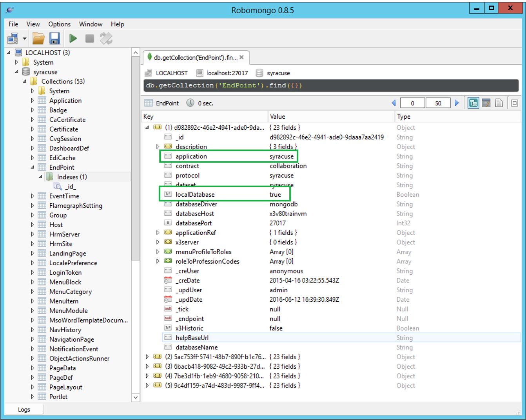Click the left tree scrollbar thumb
The image size is (526, 420).
(x=136, y=159)
